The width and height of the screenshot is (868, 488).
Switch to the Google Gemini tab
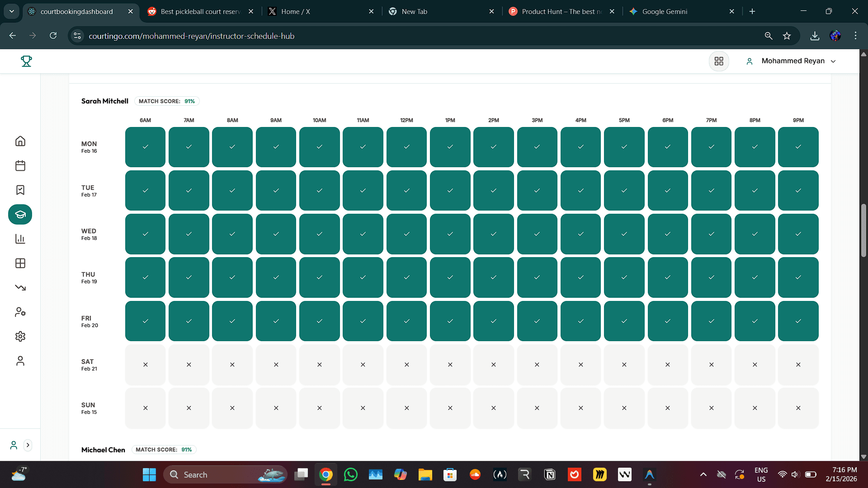coord(665,11)
